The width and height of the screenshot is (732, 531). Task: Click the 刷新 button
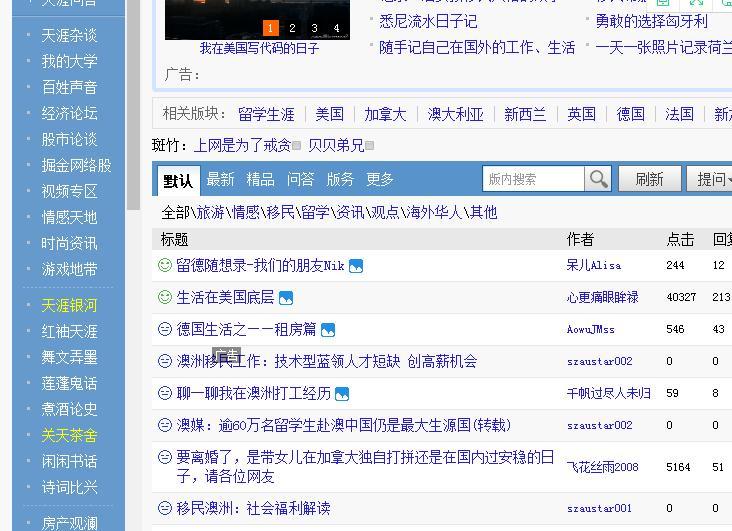[x=649, y=179]
